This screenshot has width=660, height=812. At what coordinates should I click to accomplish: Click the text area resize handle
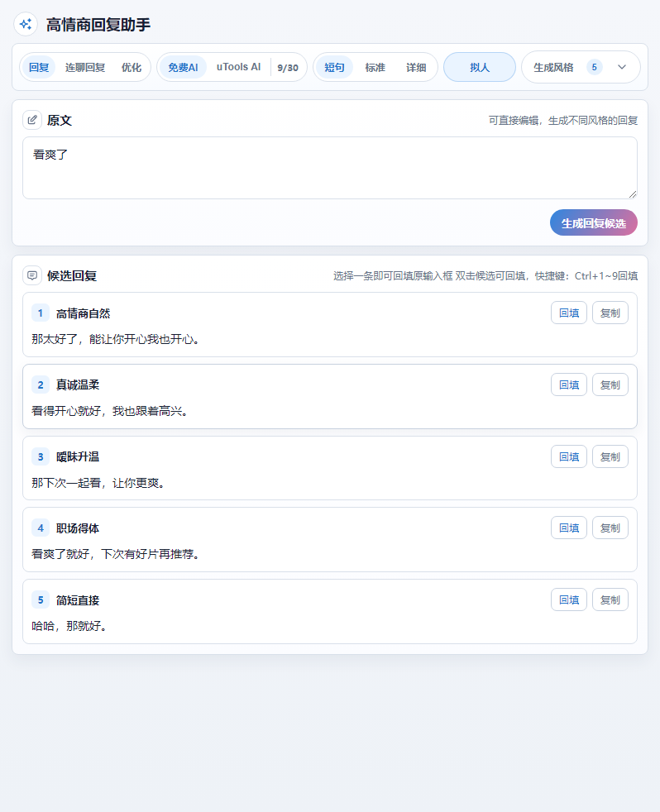pos(633,194)
